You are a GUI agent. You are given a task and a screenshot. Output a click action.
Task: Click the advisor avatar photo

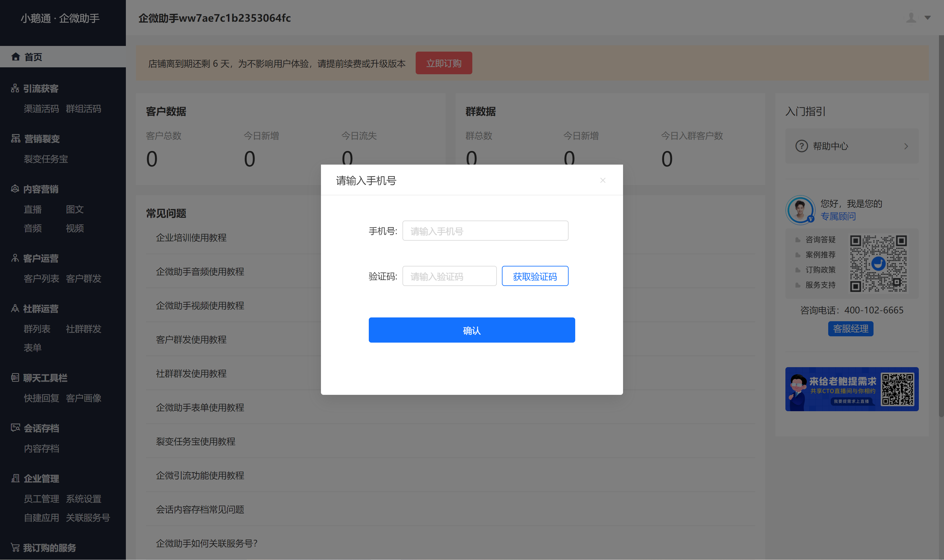(800, 210)
